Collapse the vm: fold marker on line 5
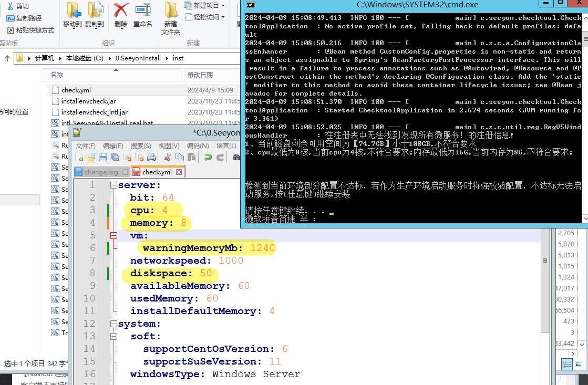 114,235
